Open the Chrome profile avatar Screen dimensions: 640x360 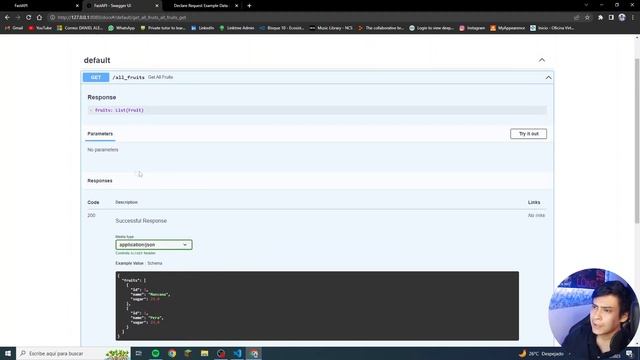(622, 17)
